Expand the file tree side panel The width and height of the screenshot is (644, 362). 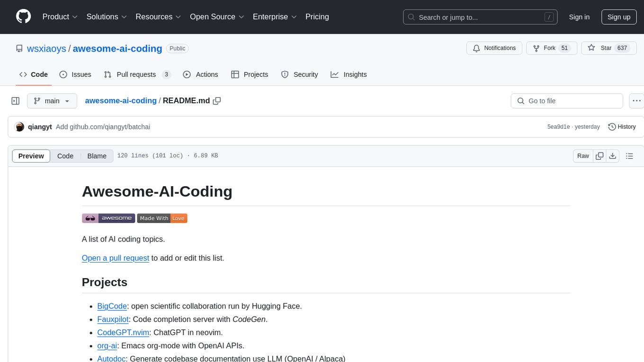(x=15, y=101)
